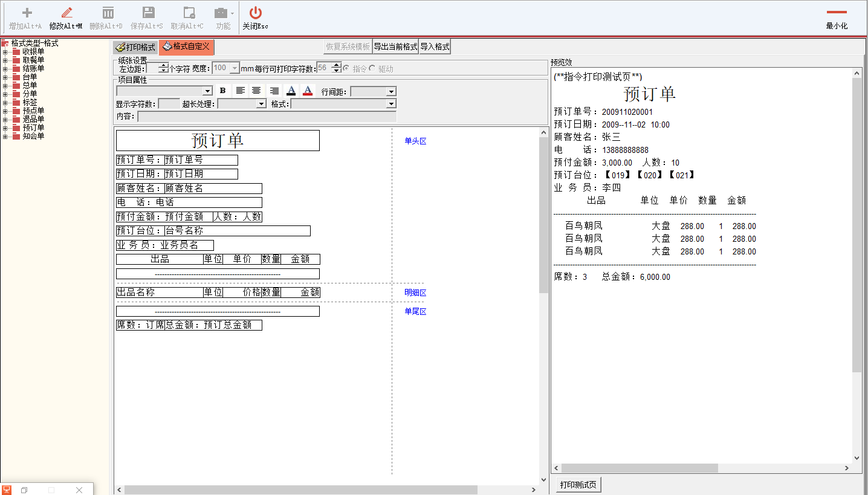Select the 出品名称 detail field in designer

point(160,293)
